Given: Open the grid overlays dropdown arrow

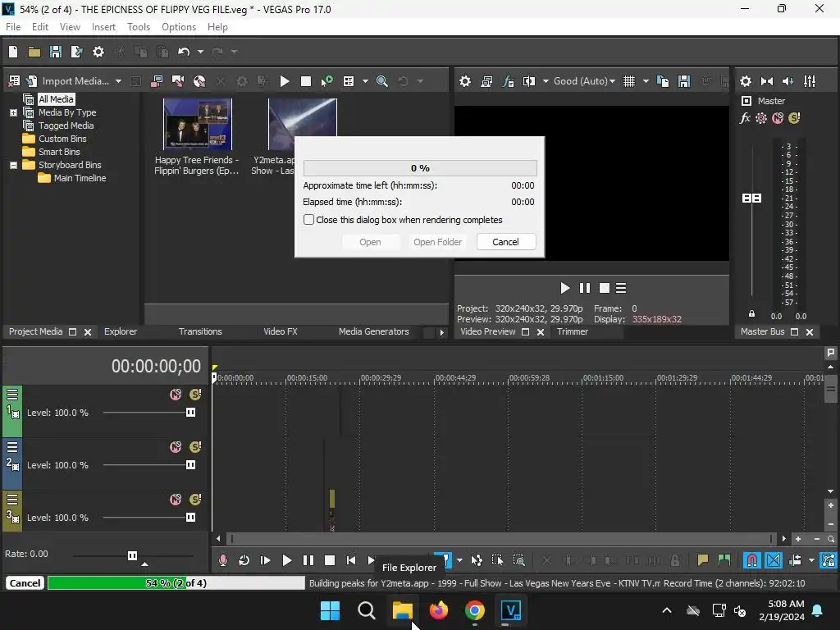Looking at the screenshot, I should (x=646, y=81).
